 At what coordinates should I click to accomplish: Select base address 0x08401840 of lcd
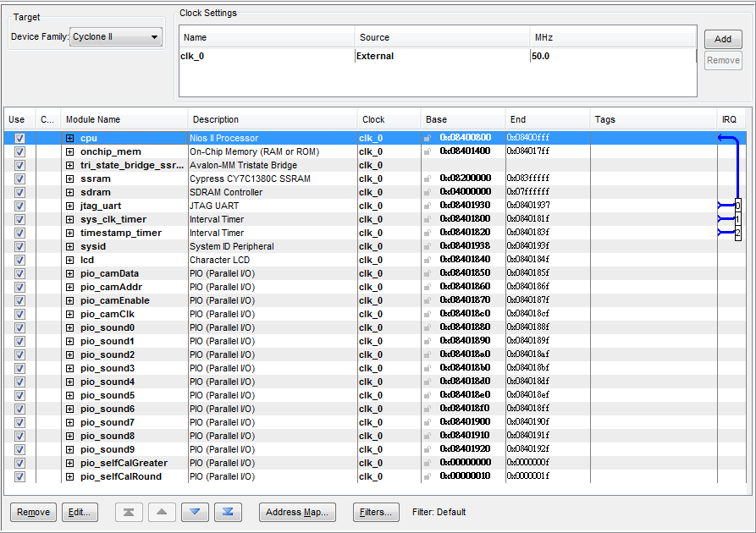(465, 259)
